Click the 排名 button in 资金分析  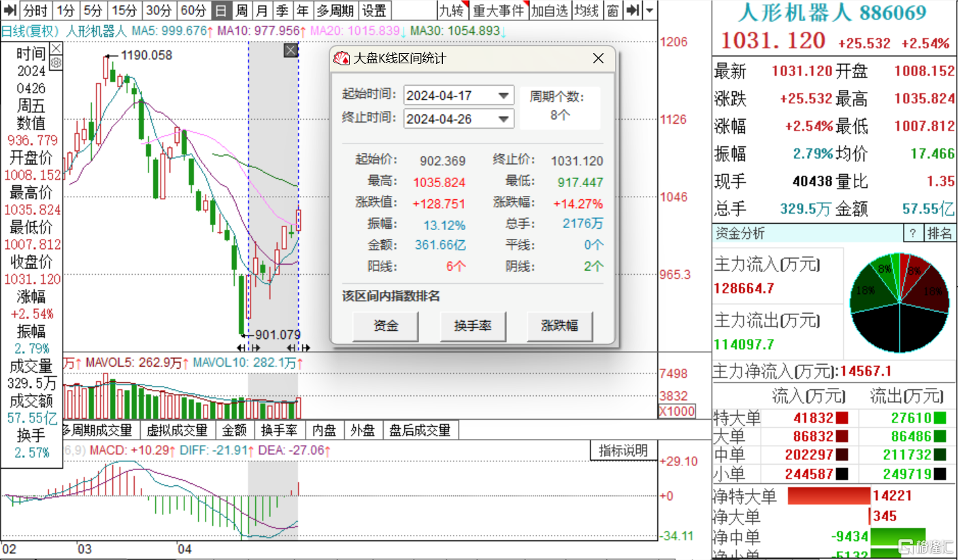pyautogui.click(x=940, y=233)
